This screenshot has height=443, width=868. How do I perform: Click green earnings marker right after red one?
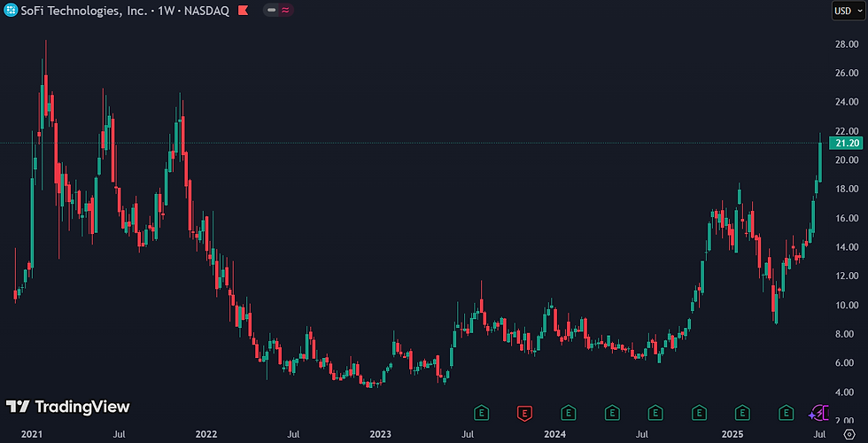click(x=568, y=413)
